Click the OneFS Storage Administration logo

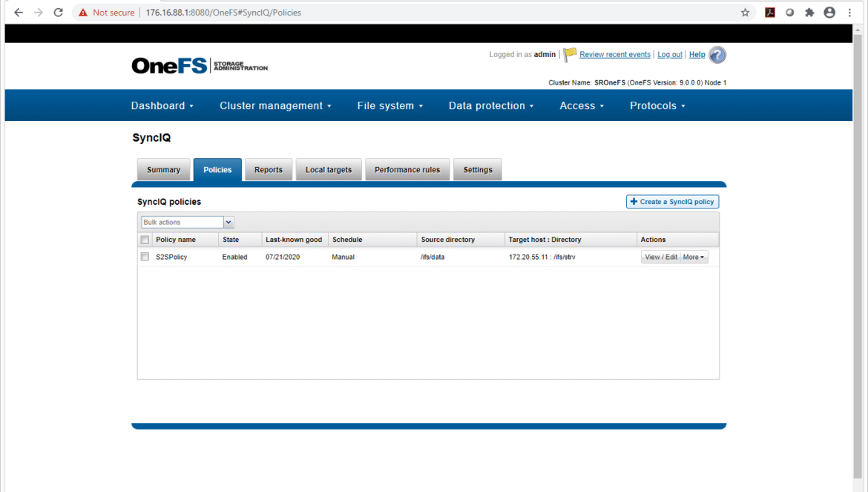[200, 66]
